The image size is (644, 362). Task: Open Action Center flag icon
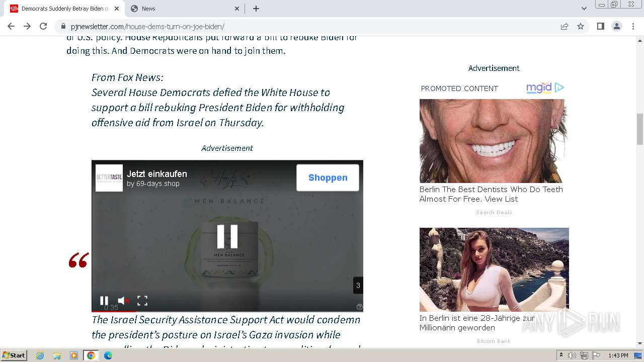596,355
